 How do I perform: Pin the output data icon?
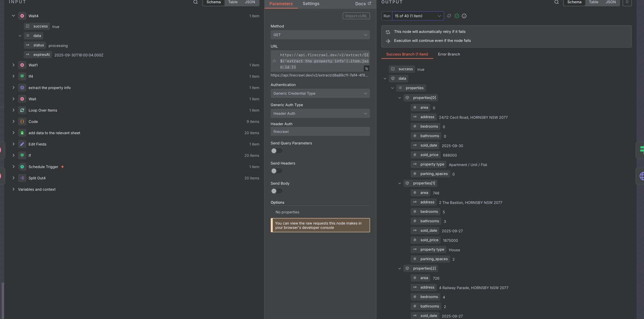(627, 2)
